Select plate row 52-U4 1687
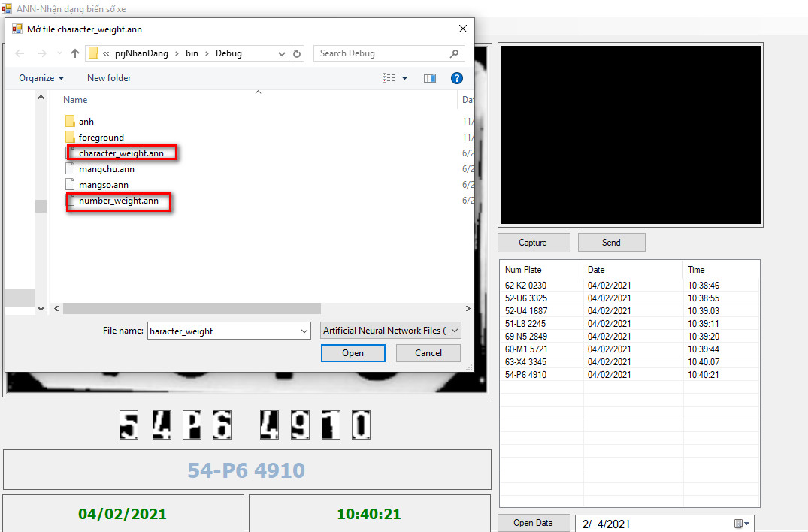This screenshot has height=532, width=808. (629, 311)
